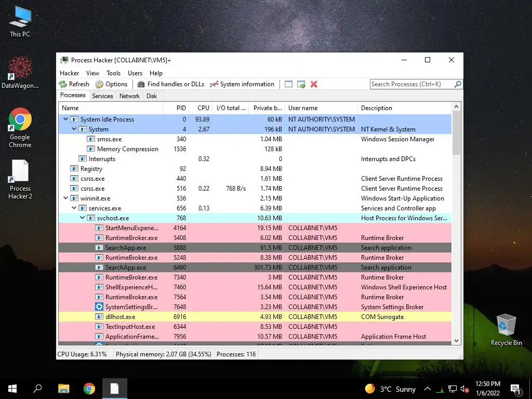Image resolution: width=532 pixels, height=399 pixels.
Task: Sort by Private bytes column header
Action: (267, 108)
